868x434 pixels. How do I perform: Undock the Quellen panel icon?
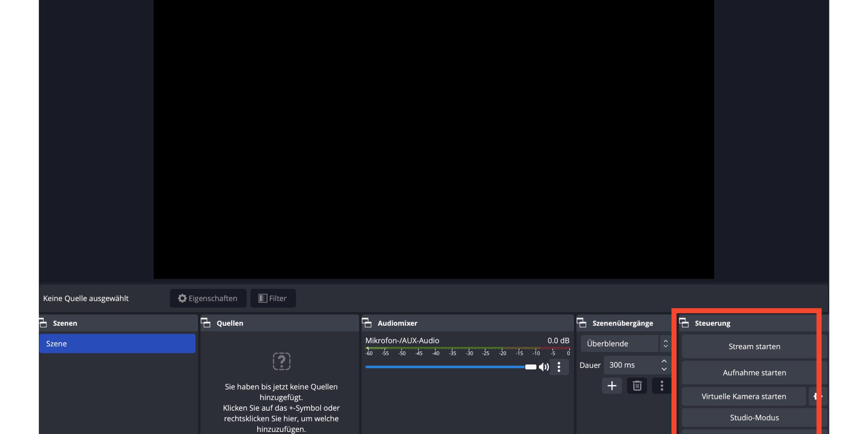tap(206, 323)
